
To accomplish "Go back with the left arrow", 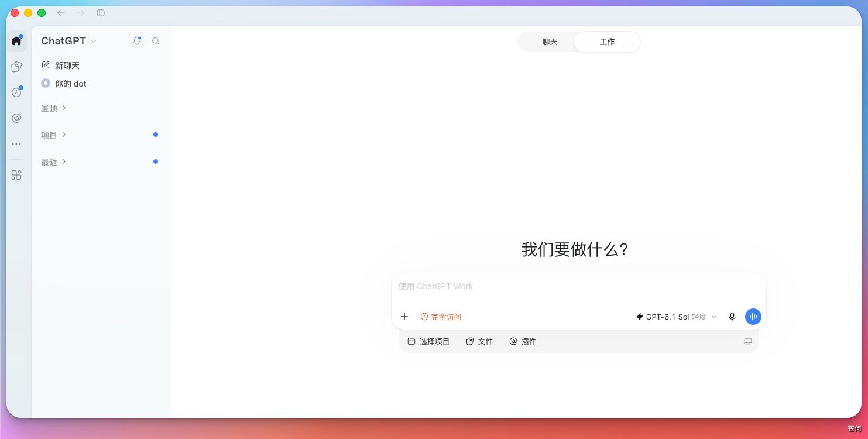I will point(61,13).
